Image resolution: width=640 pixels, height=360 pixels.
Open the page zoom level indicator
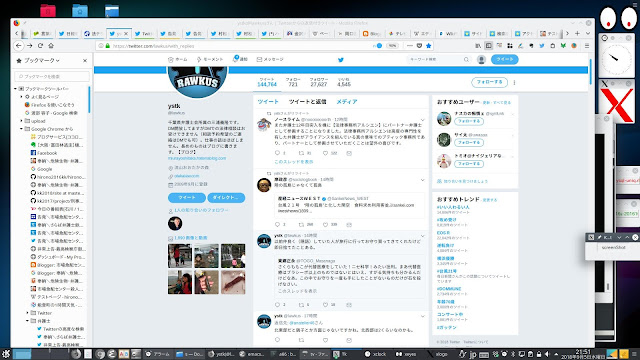tap(392, 46)
